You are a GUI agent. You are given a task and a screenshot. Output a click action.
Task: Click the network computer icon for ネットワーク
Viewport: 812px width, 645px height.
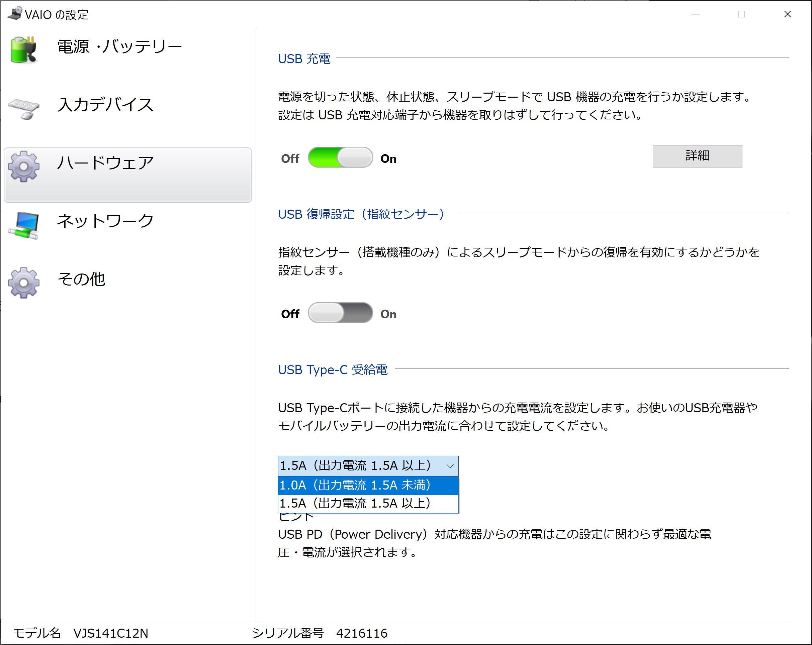(x=23, y=225)
